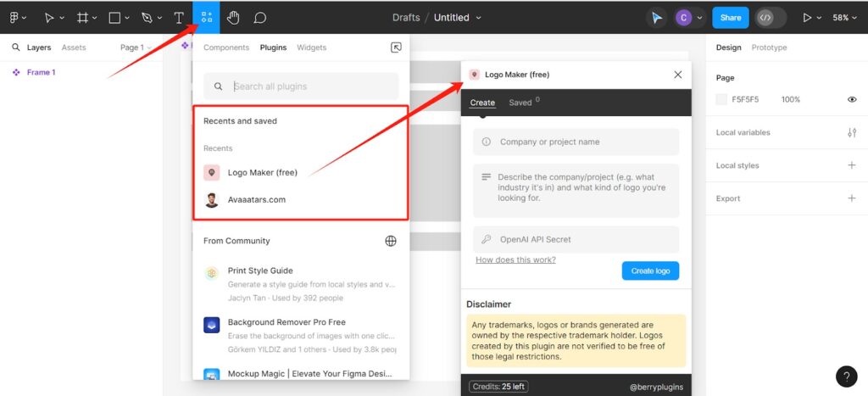Click the Print Style Guide plugin title

(x=260, y=271)
